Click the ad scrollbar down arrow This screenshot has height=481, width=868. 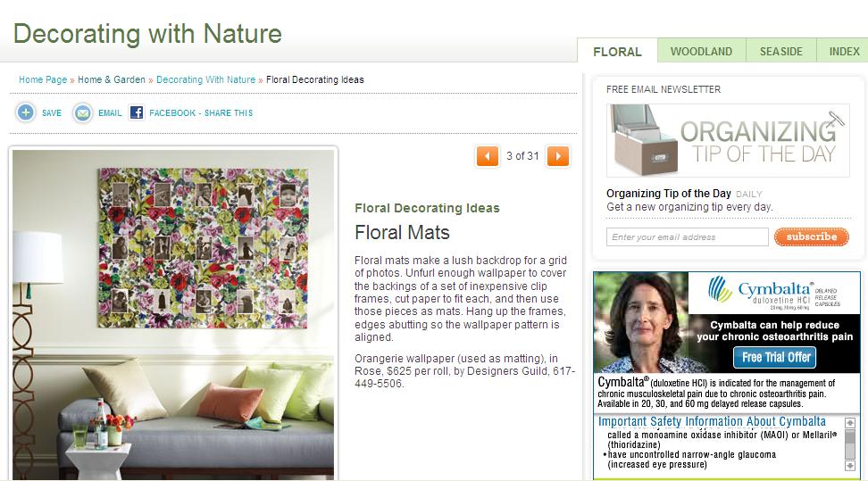[x=850, y=466]
